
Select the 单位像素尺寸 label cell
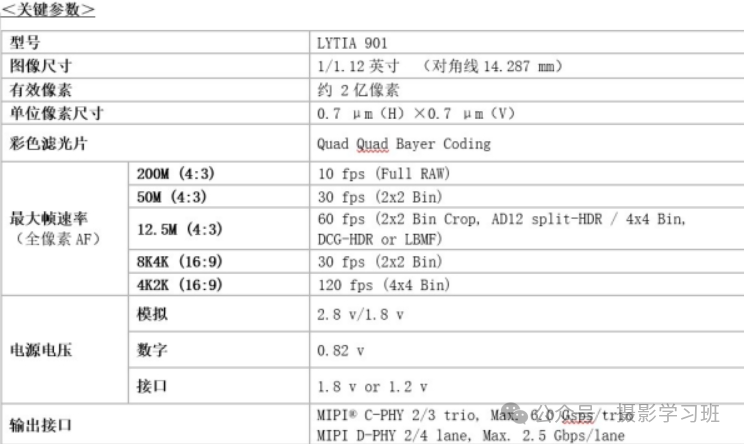click(x=156, y=113)
